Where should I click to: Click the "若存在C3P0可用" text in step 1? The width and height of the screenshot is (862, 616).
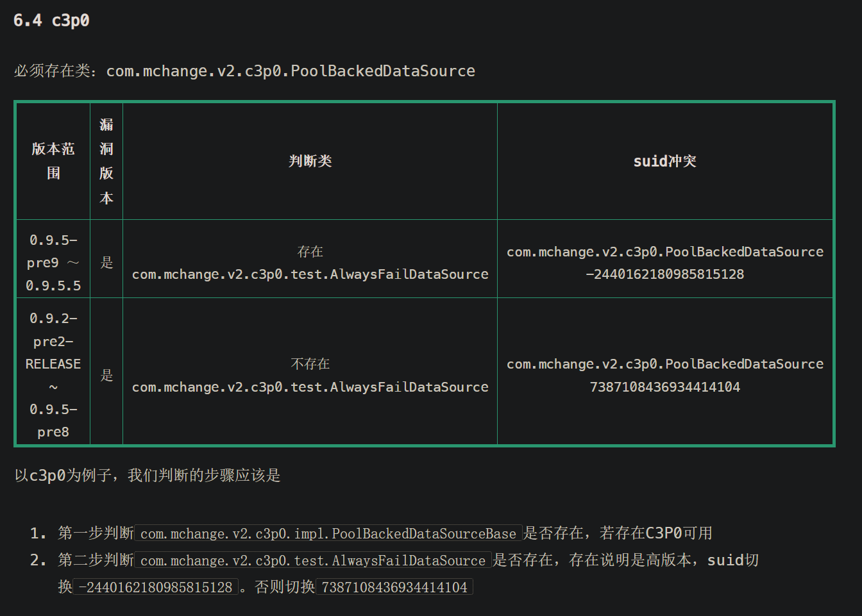click(x=655, y=533)
